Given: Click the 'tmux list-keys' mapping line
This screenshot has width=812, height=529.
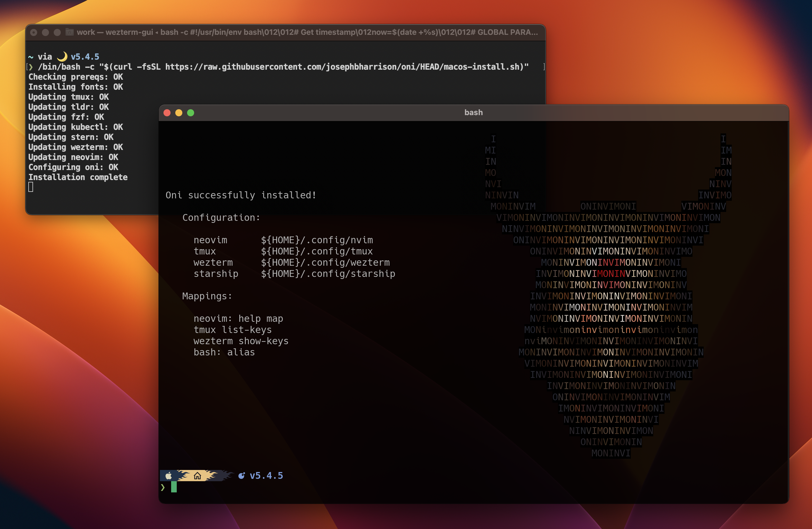Looking at the screenshot, I should pyautogui.click(x=232, y=330).
